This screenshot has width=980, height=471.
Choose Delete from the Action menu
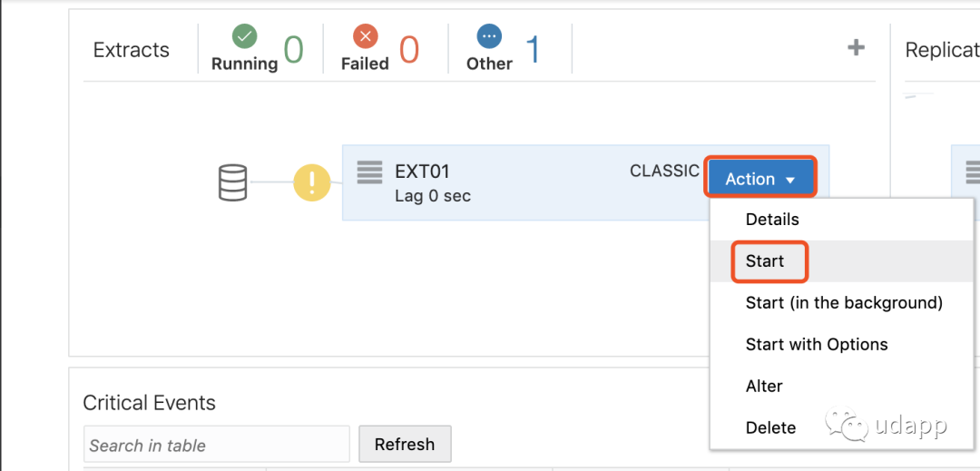770,428
